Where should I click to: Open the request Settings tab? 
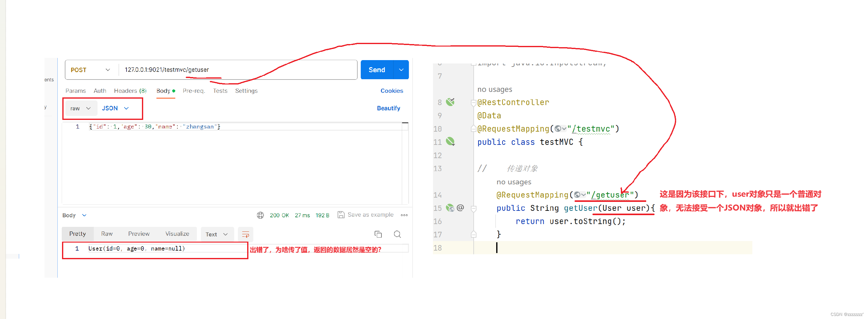[x=246, y=91]
